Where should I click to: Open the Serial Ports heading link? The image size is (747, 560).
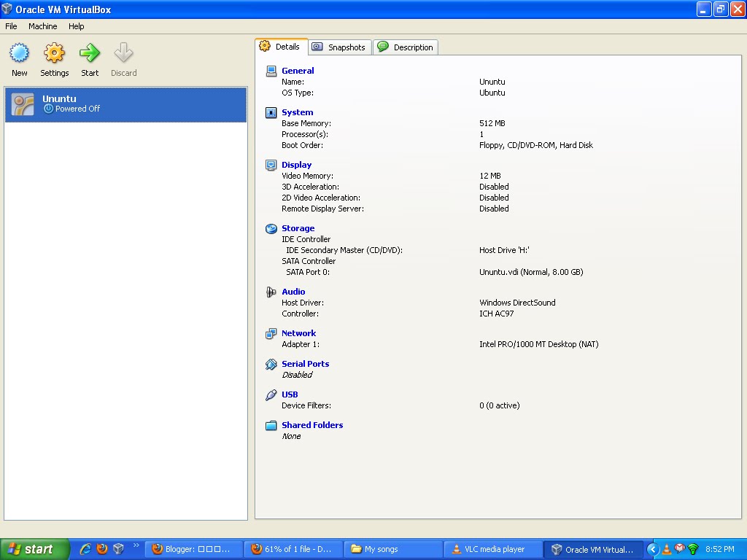coord(306,364)
